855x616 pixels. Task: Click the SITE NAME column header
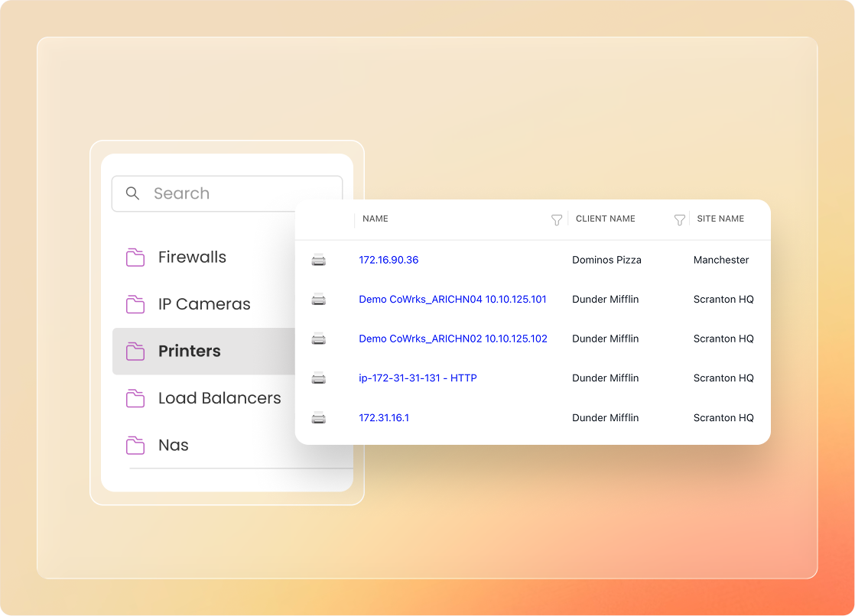pos(720,219)
